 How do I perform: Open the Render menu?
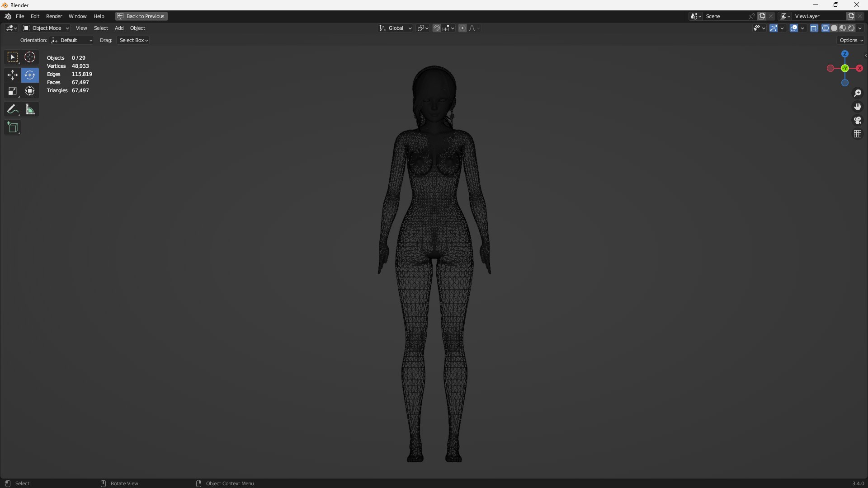point(54,16)
